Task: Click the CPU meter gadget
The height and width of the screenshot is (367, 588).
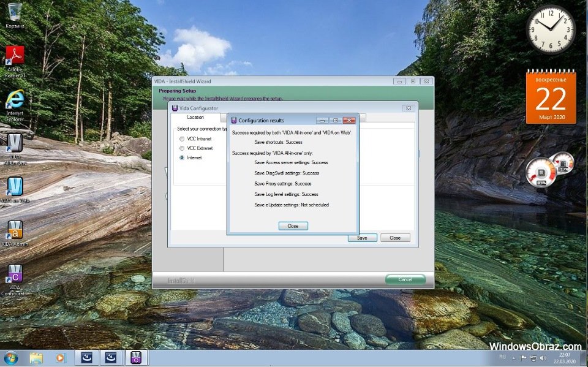Action: [x=540, y=173]
